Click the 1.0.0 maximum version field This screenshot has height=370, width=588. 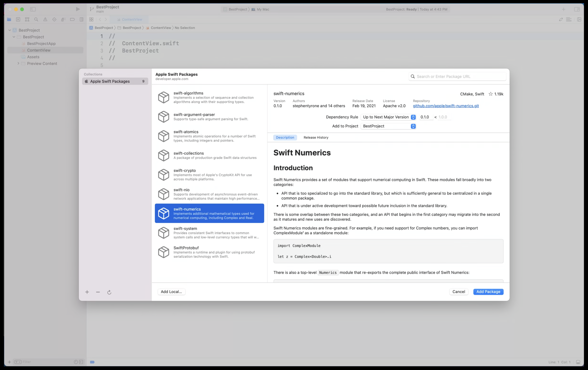point(444,117)
